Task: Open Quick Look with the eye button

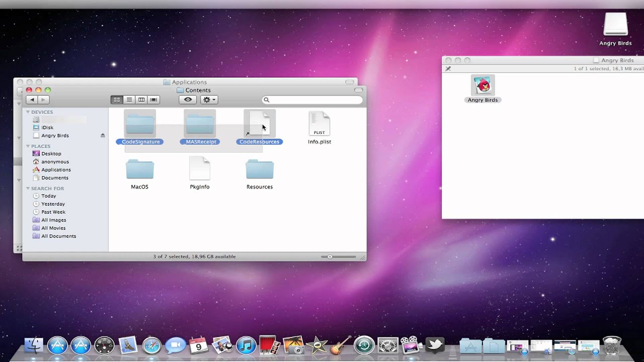Action: pos(188,100)
